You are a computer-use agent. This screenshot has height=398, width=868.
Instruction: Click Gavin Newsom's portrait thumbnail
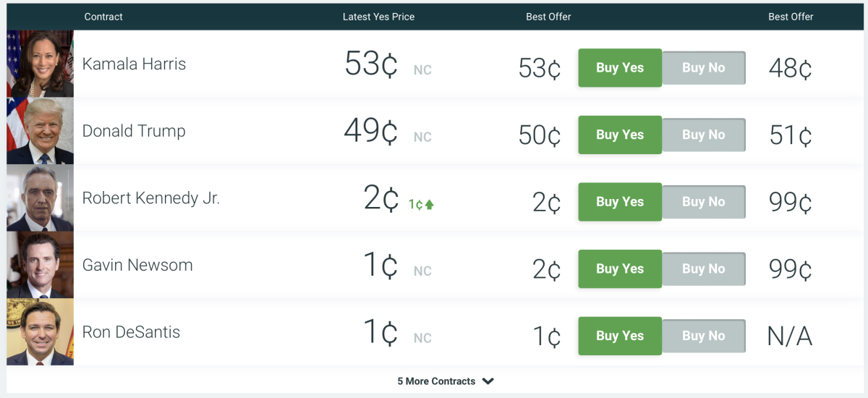pyautogui.click(x=40, y=265)
